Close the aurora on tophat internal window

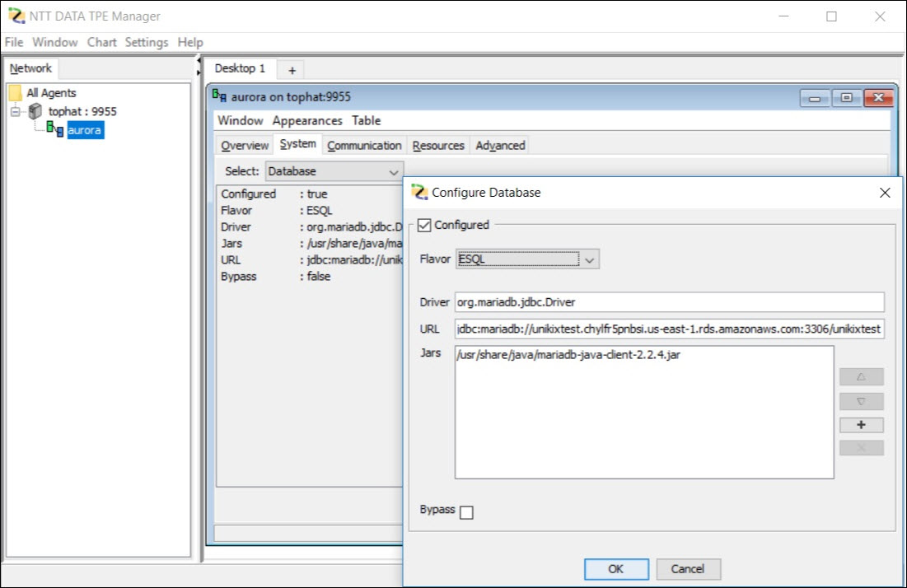click(878, 98)
